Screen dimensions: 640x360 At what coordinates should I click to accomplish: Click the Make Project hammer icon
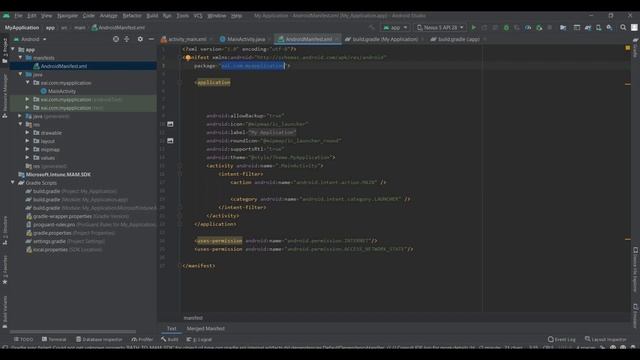coord(371,28)
